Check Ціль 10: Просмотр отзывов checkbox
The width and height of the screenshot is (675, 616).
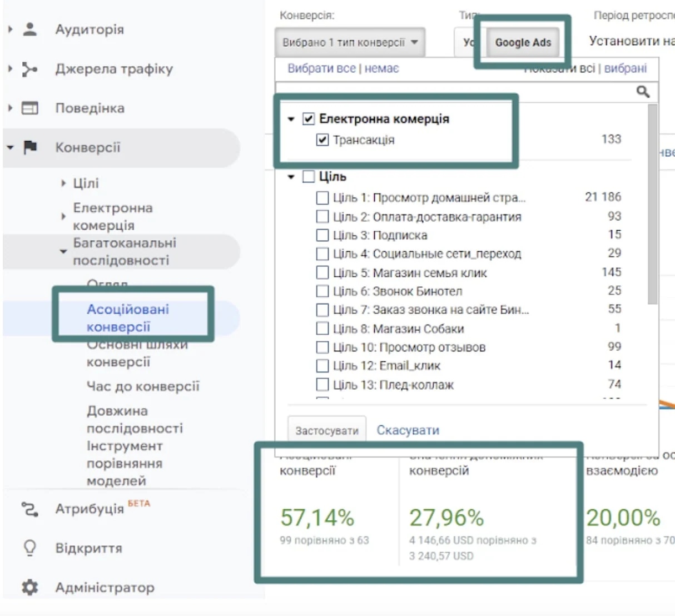click(322, 347)
